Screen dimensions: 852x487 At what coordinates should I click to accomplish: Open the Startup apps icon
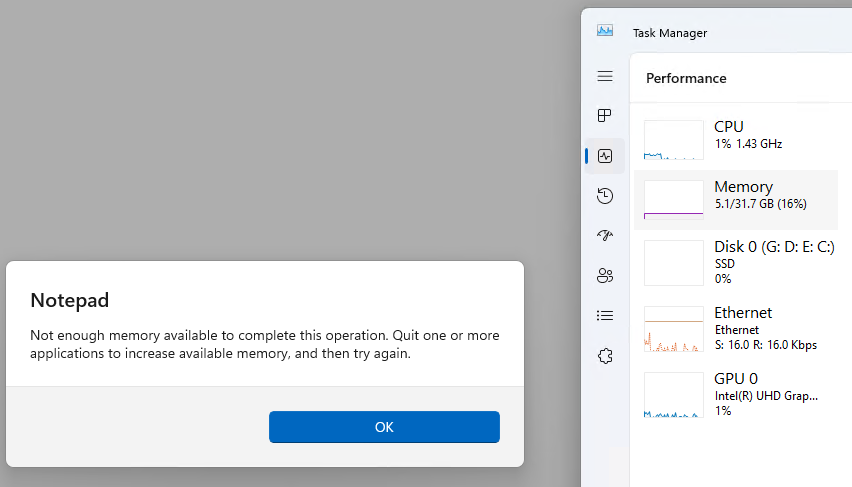[604, 236]
